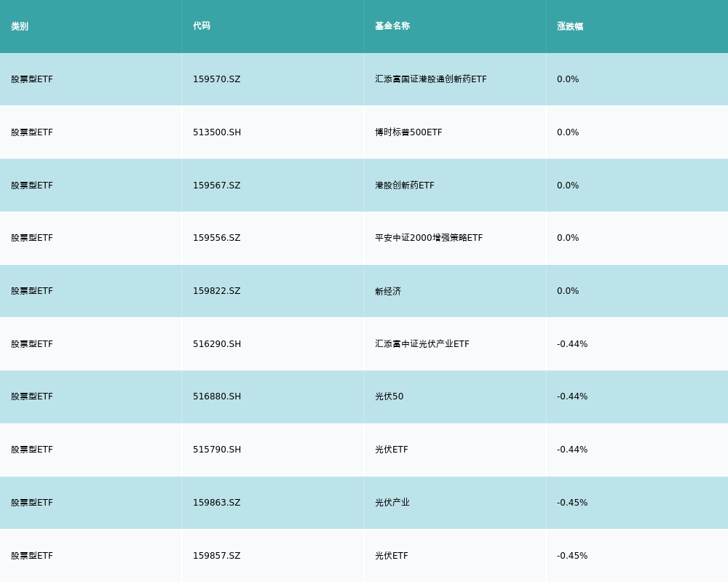Click 股票型ETF category in the 159556.SZ row
The height and width of the screenshot is (582, 728).
coord(32,238)
